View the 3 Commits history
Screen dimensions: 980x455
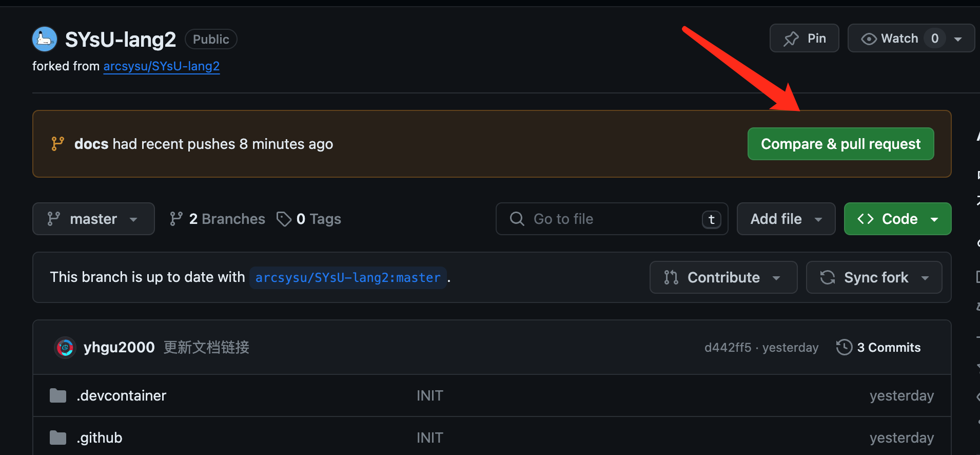click(879, 348)
